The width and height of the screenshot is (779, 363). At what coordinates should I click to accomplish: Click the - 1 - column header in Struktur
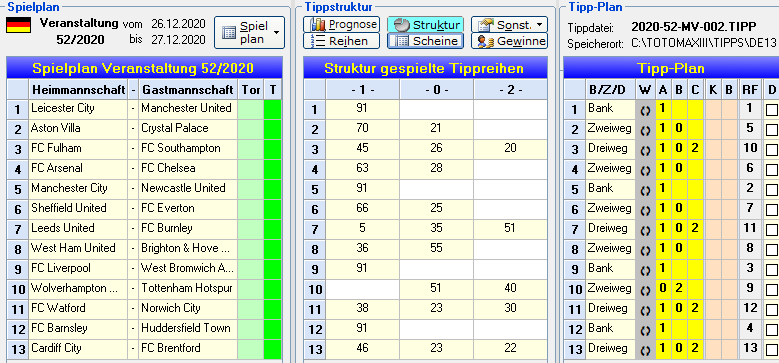pyautogui.click(x=363, y=90)
